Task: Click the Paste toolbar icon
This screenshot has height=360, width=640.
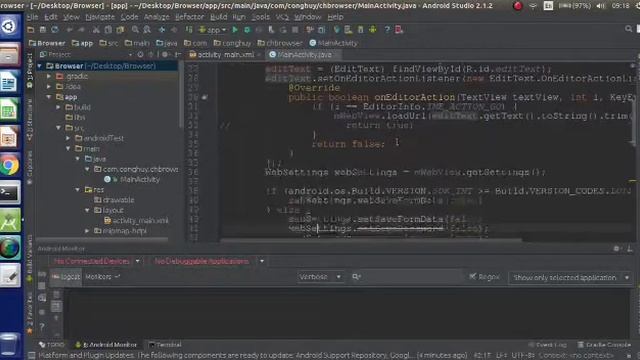Action: [x=120, y=30]
